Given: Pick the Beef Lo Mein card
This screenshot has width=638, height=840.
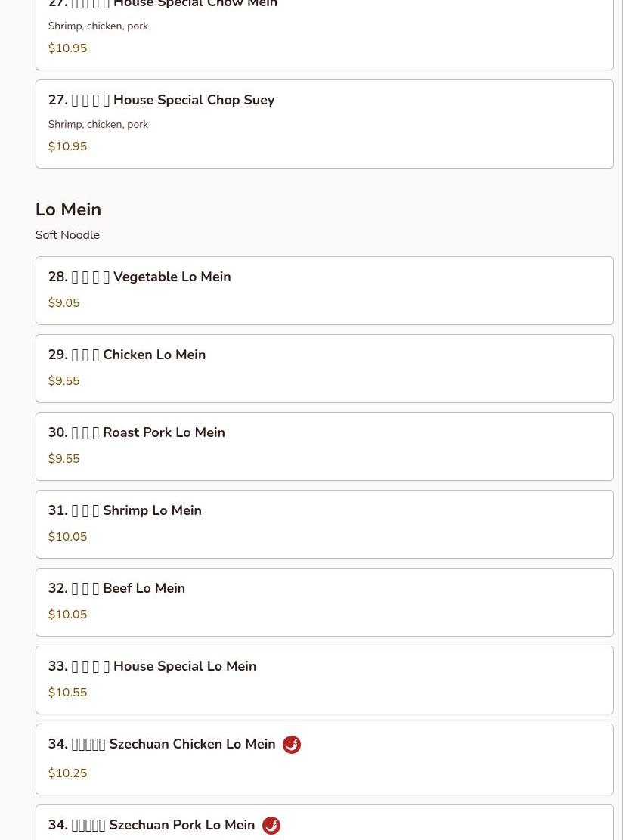Looking at the screenshot, I should [324, 602].
